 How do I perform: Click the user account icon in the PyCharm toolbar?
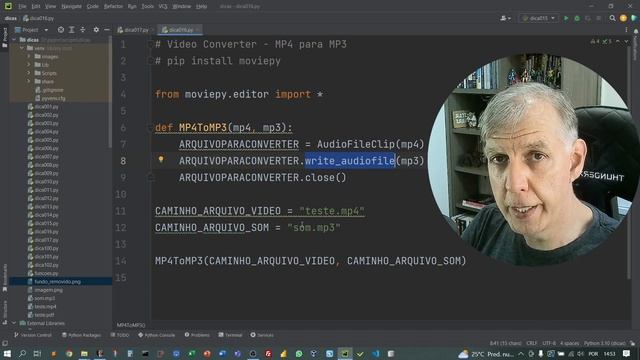505,18
